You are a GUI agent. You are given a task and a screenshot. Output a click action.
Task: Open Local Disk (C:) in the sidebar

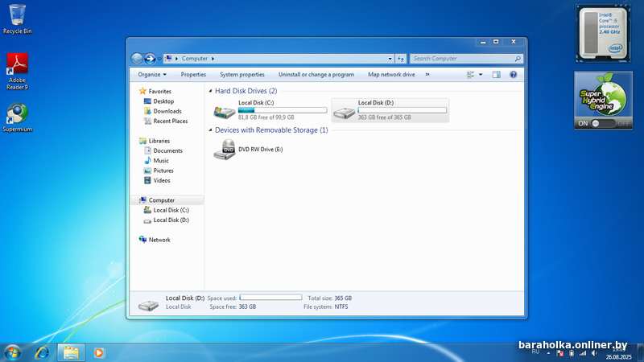point(171,210)
